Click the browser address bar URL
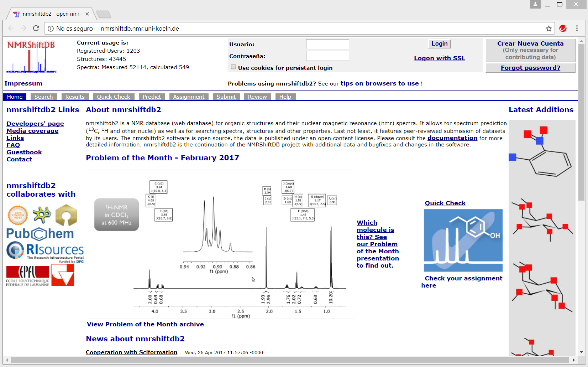Viewport: 588px width, 367px height. [x=140, y=29]
